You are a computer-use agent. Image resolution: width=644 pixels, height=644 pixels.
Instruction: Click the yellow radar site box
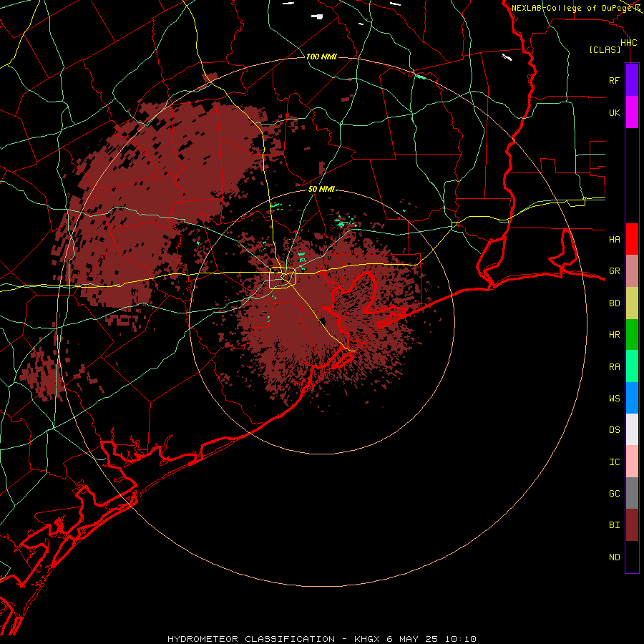[x=283, y=278]
